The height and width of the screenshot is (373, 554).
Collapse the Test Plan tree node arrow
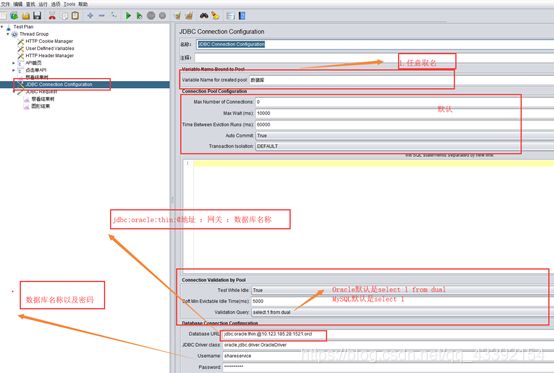(x=2, y=27)
